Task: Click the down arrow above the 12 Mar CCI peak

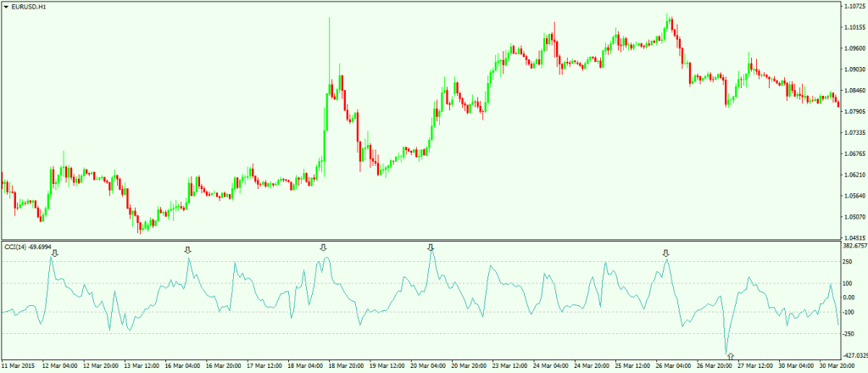Action: (x=55, y=252)
